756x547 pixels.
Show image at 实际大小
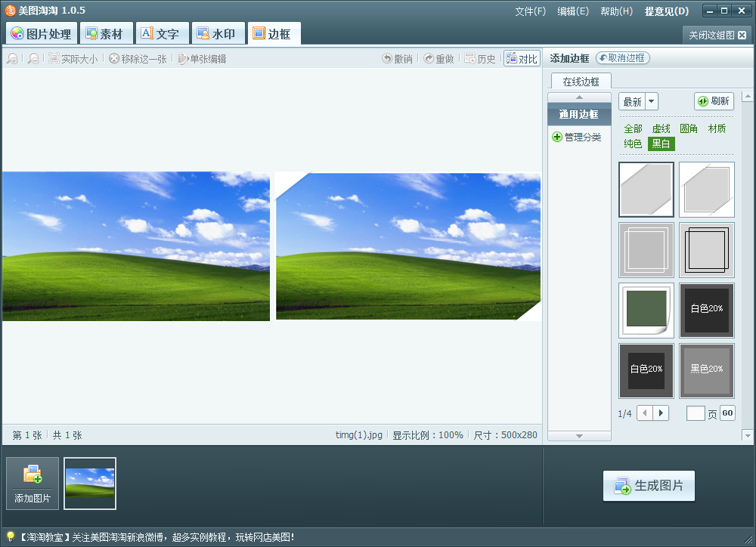(x=73, y=59)
